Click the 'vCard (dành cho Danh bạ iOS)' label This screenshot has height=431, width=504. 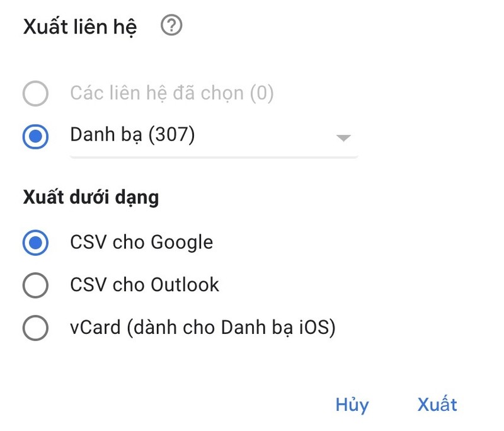[202, 328]
